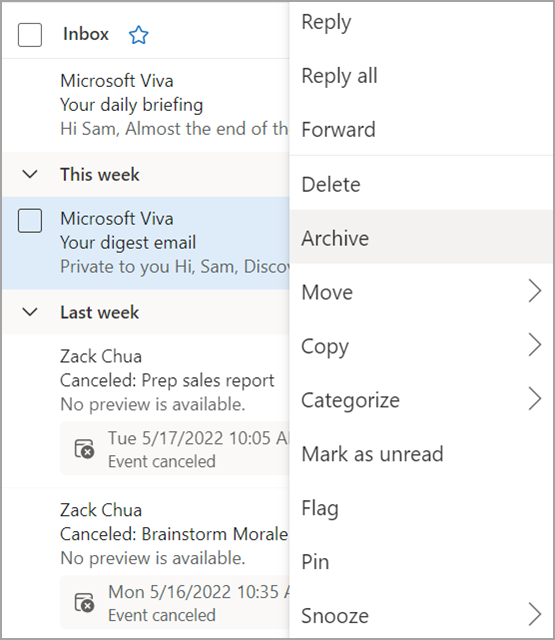Screen dimensions: 555x640
Task: Collapse the This week group
Action: tap(30, 174)
